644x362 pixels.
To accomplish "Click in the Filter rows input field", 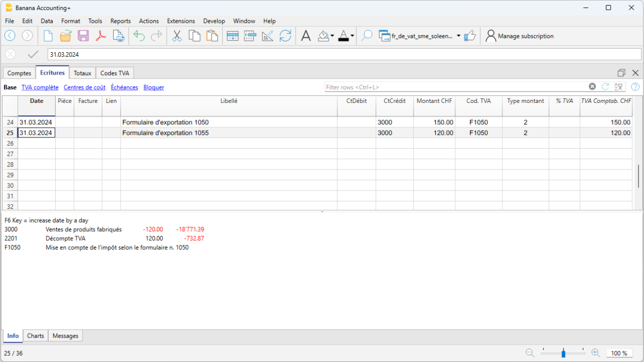I will [456, 87].
